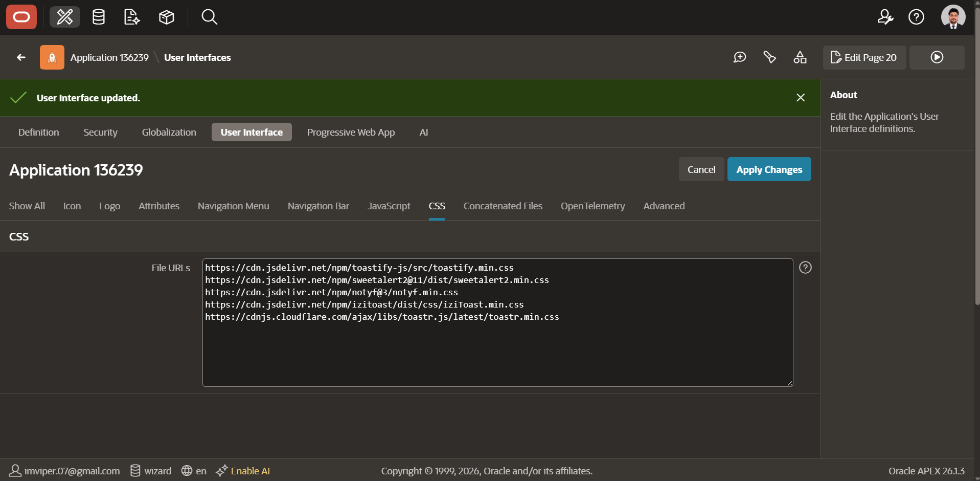This screenshot has height=481, width=980.
Task: Select the Show All subtab
Action: tap(27, 206)
